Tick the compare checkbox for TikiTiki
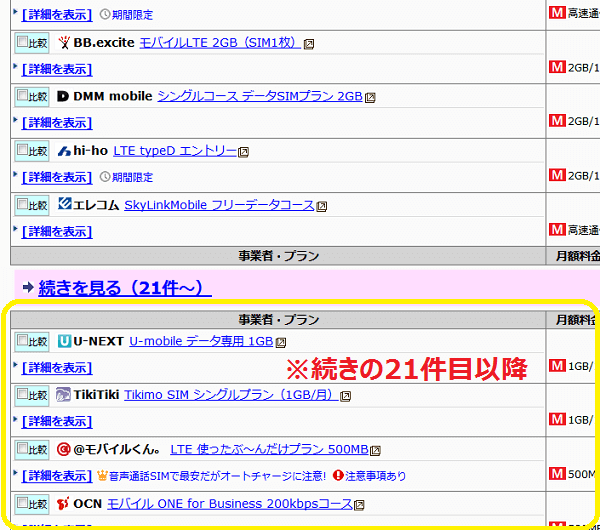 click(x=23, y=393)
